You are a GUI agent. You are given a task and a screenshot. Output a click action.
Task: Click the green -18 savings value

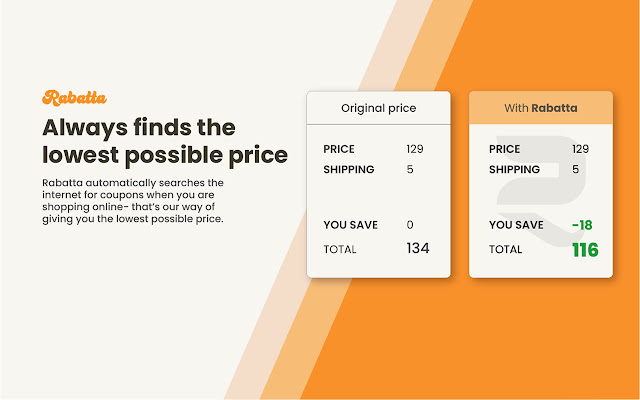pyautogui.click(x=582, y=225)
